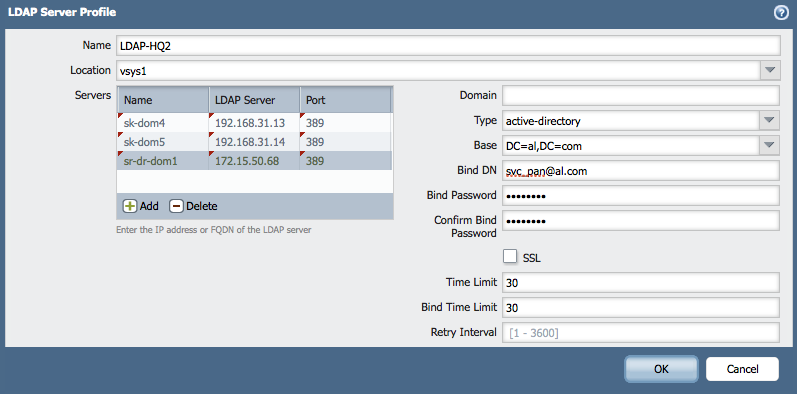The image size is (797, 394).
Task: Click the green plus Add icon
Action: [130, 206]
